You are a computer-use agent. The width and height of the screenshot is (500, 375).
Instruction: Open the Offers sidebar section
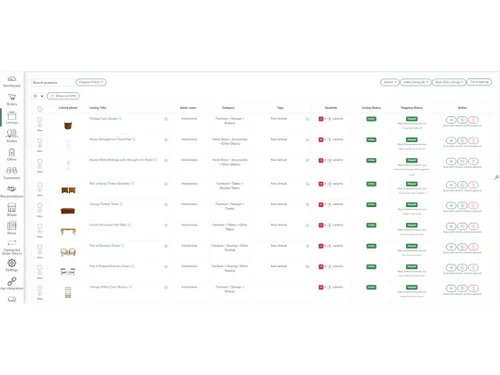[12, 154]
